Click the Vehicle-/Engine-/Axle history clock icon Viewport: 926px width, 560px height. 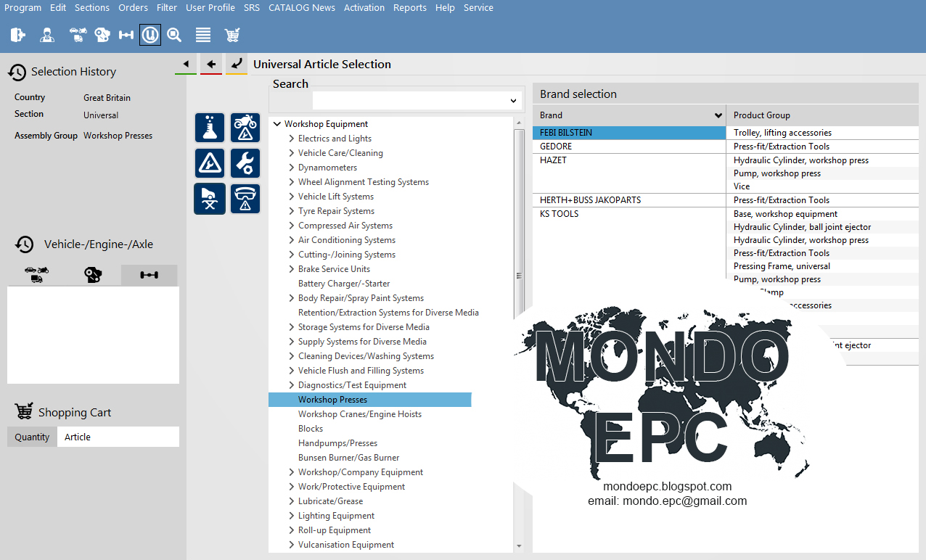click(25, 244)
